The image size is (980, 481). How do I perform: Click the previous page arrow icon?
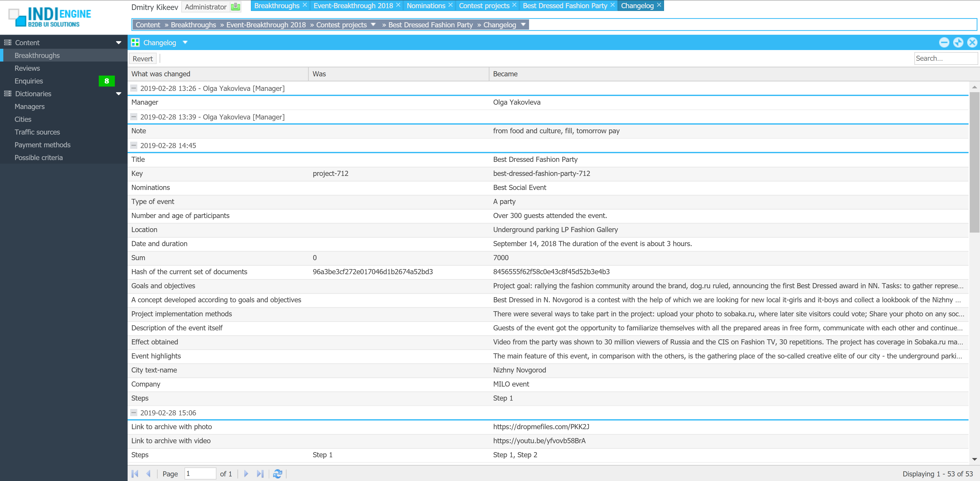pyautogui.click(x=149, y=473)
